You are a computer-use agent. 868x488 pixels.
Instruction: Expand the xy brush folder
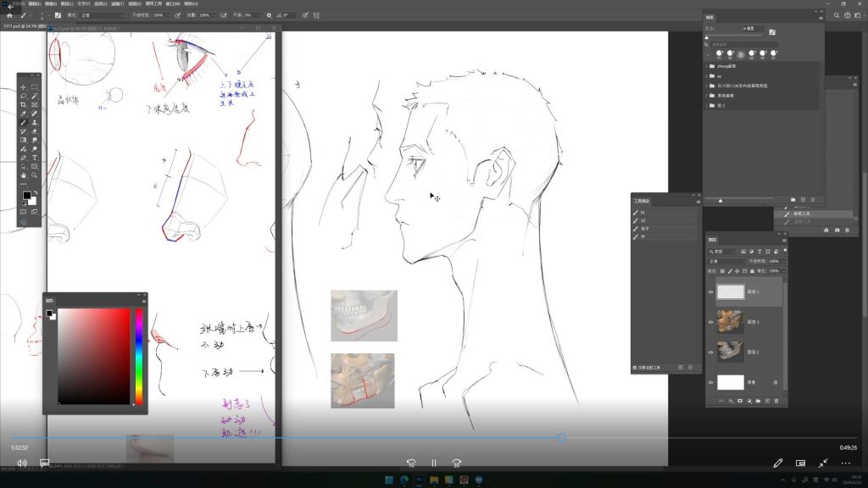[707, 76]
